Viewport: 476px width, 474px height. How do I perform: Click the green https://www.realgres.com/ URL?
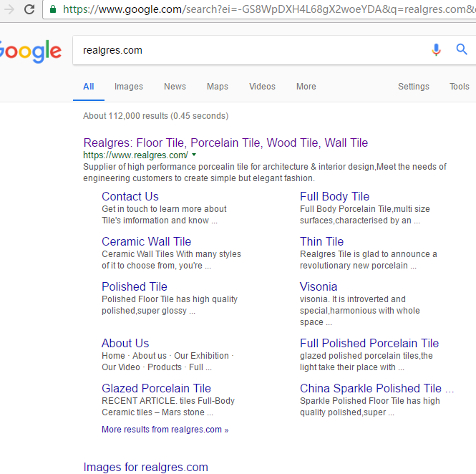[x=135, y=155]
